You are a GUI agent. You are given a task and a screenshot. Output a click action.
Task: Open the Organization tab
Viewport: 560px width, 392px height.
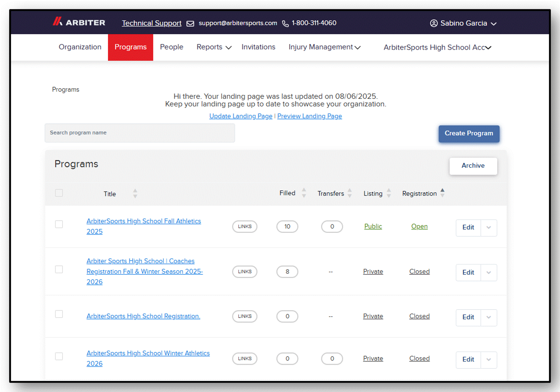coord(80,47)
